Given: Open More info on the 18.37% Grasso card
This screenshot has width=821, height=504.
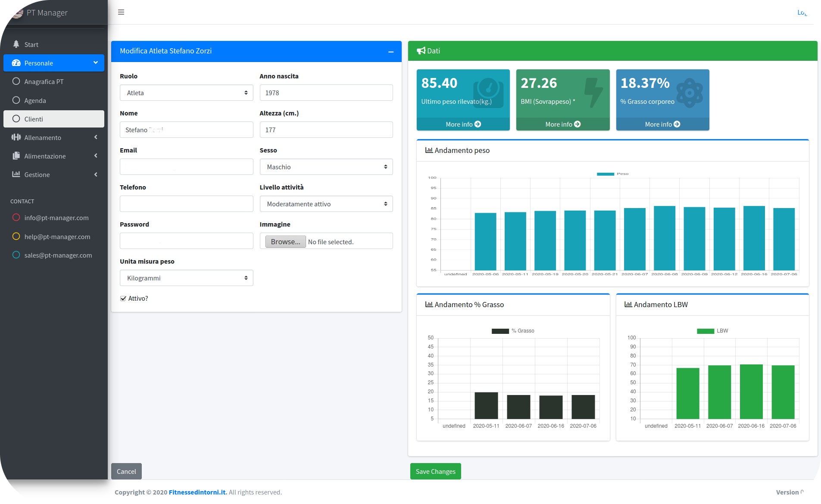Looking at the screenshot, I should tap(662, 124).
